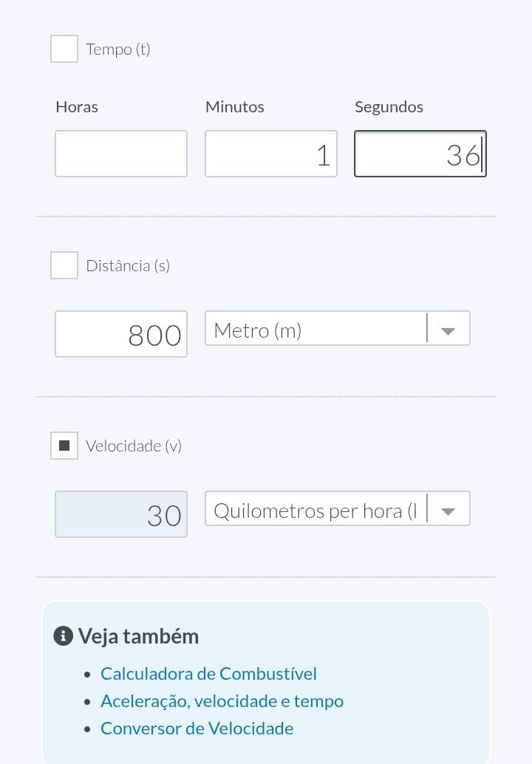Click the Veja também heading
The height and width of the screenshot is (764, 532).
(x=138, y=636)
